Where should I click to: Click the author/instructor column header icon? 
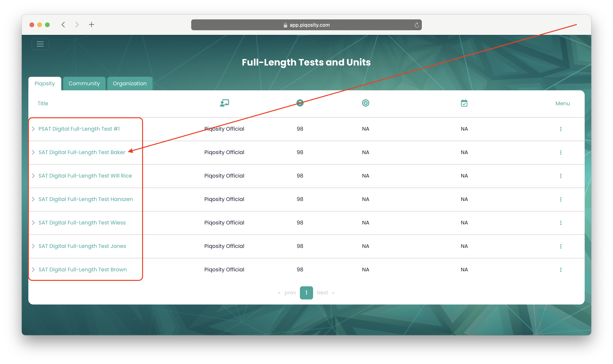point(224,103)
